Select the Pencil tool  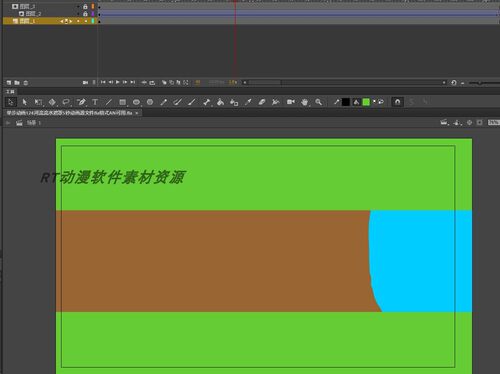pyautogui.click(x=164, y=102)
